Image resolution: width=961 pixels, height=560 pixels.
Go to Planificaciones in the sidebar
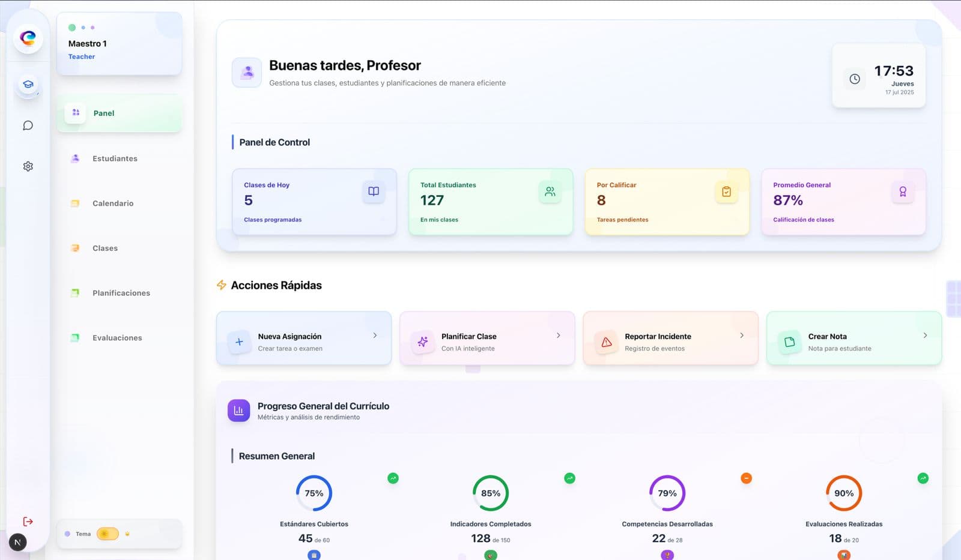(x=121, y=293)
